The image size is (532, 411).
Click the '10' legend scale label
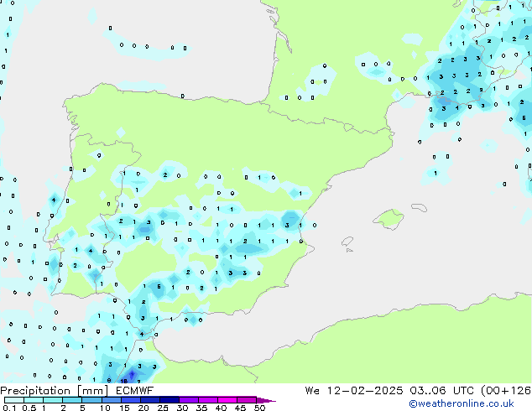click(105, 408)
